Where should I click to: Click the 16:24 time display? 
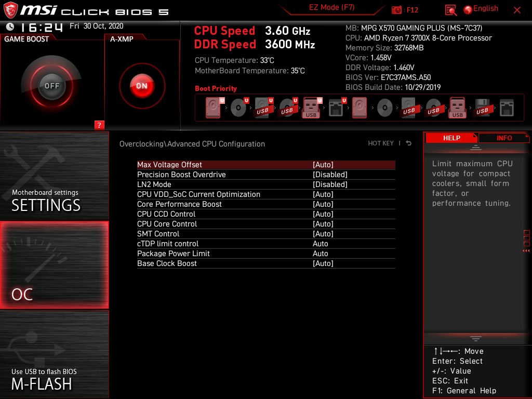[42, 27]
